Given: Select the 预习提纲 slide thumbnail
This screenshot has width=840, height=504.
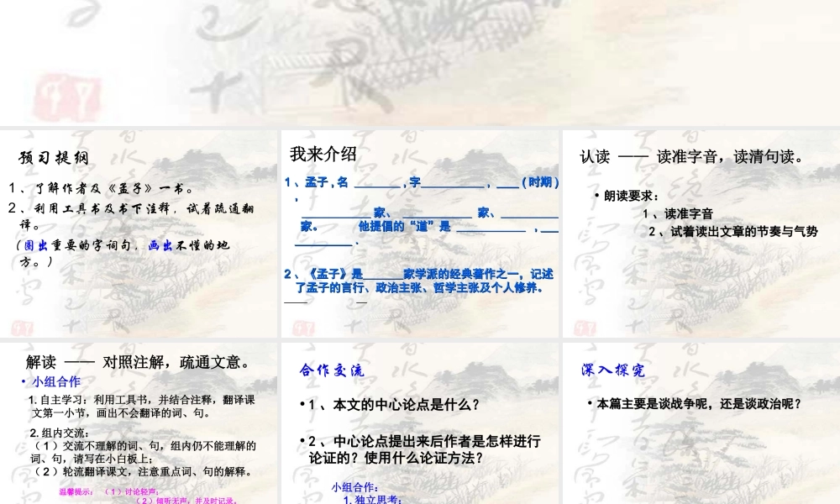Looking at the screenshot, I should (139, 234).
